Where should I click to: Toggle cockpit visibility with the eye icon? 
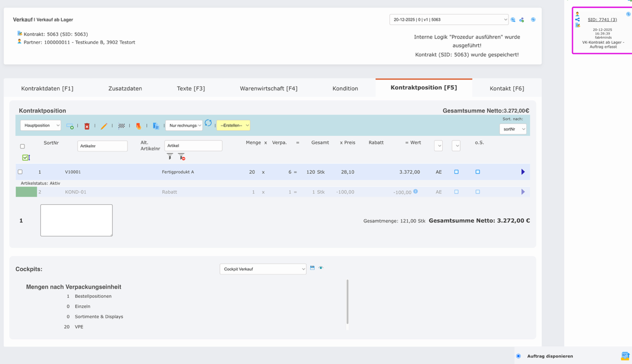(x=321, y=268)
